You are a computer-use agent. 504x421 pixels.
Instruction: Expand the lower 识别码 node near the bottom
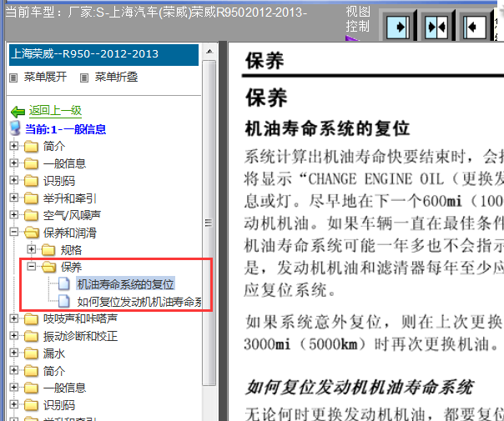(x=14, y=404)
